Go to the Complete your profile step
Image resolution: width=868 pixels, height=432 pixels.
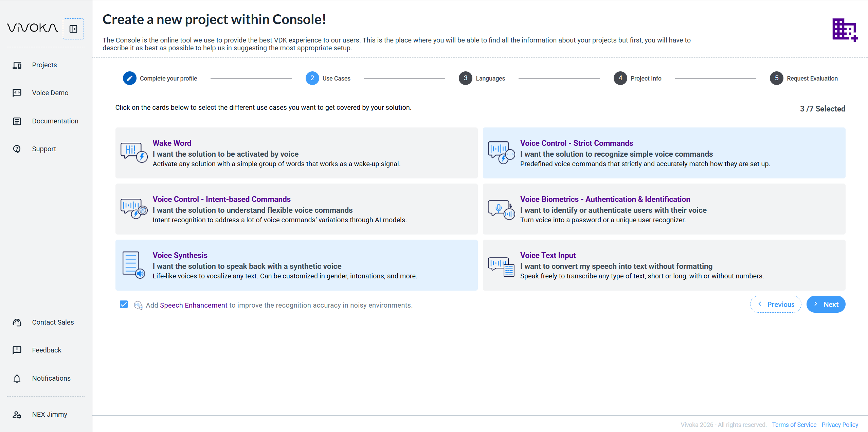(160, 79)
